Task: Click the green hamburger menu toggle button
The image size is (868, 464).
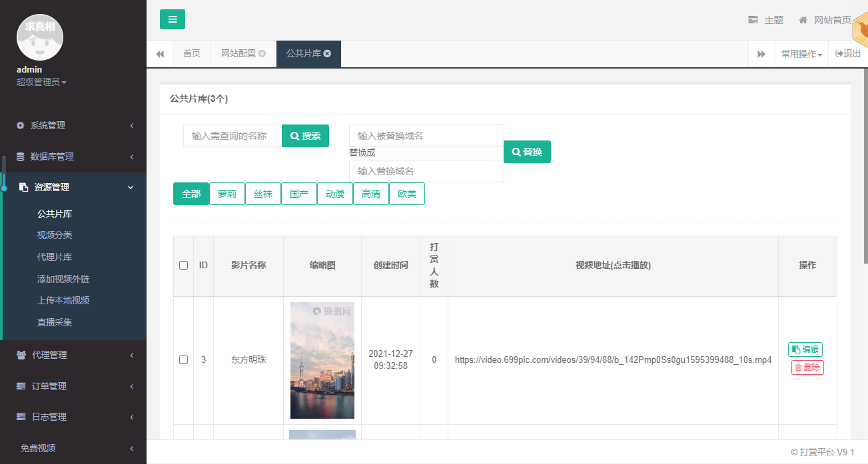Action: [x=173, y=19]
